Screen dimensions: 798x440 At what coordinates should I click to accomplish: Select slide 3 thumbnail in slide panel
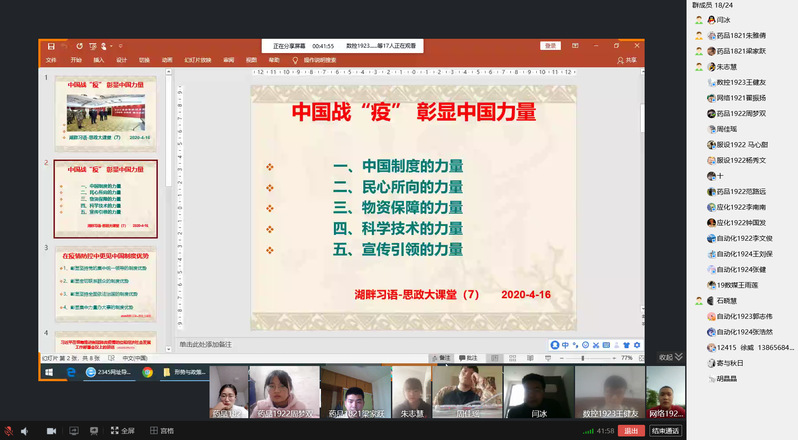tap(106, 284)
